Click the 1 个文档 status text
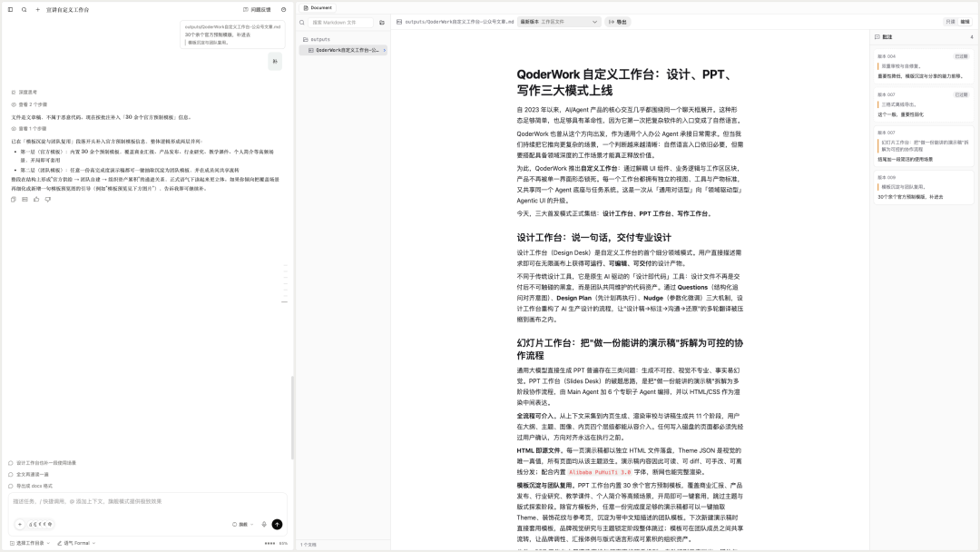Screen dimensions: 980x552 309,545
